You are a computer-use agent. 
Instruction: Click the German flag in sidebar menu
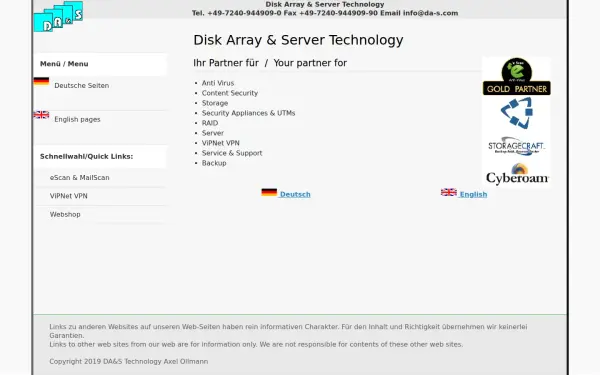click(41, 81)
